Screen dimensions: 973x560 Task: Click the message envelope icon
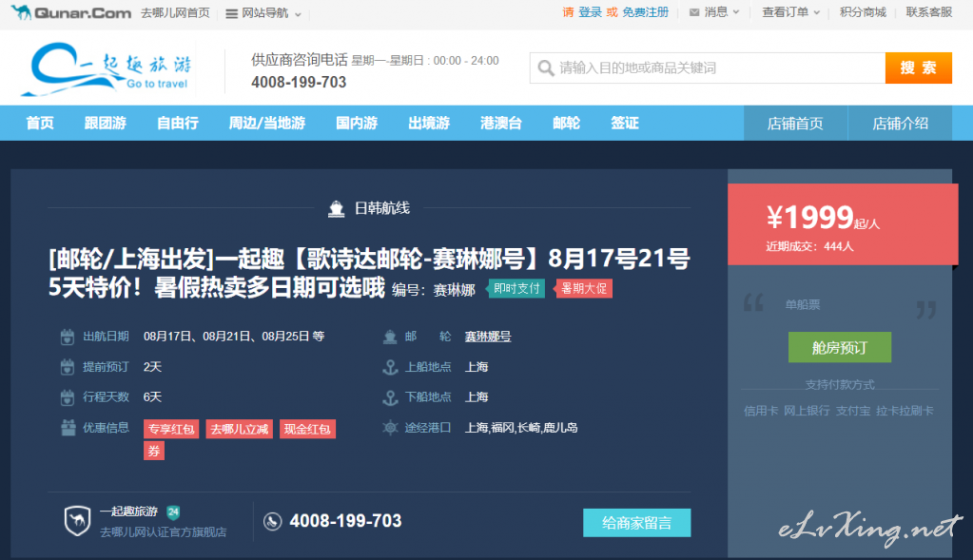(694, 12)
